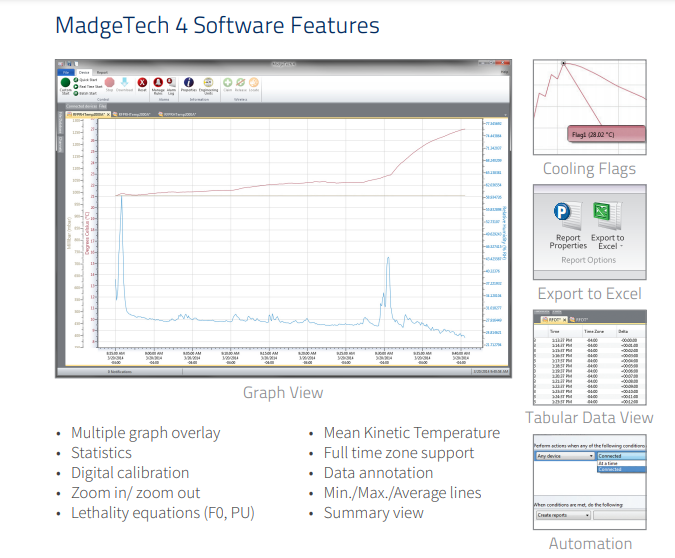Click the save icon in title bar
Viewport: 675px width, 558px height.
[68, 64]
